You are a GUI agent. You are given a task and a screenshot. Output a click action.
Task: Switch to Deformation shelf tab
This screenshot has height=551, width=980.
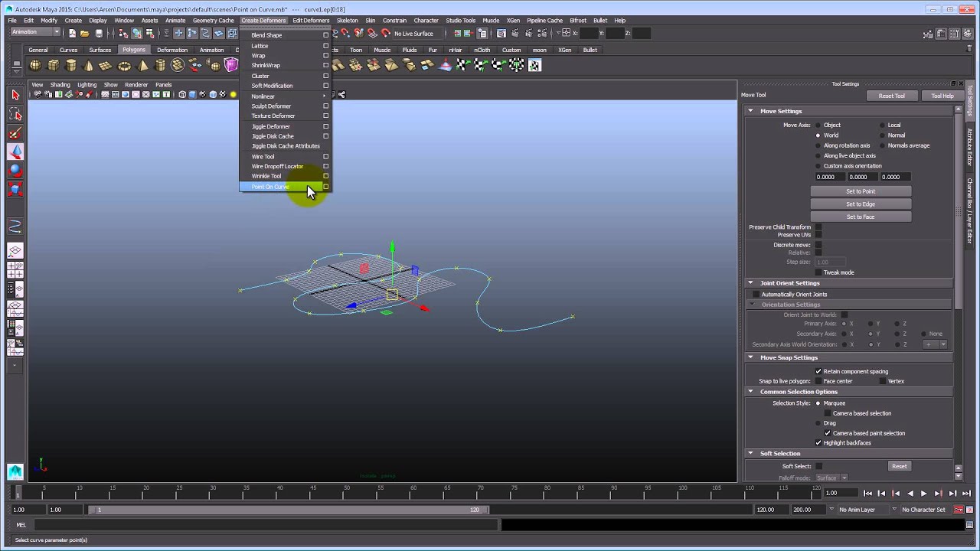[172, 50]
